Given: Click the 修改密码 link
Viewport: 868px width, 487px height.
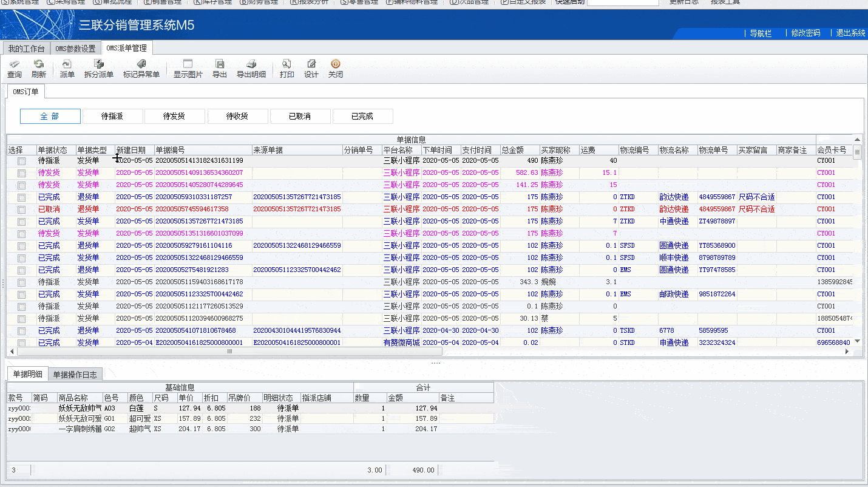Looking at the screenshot, I should click(x=805, y=33).
